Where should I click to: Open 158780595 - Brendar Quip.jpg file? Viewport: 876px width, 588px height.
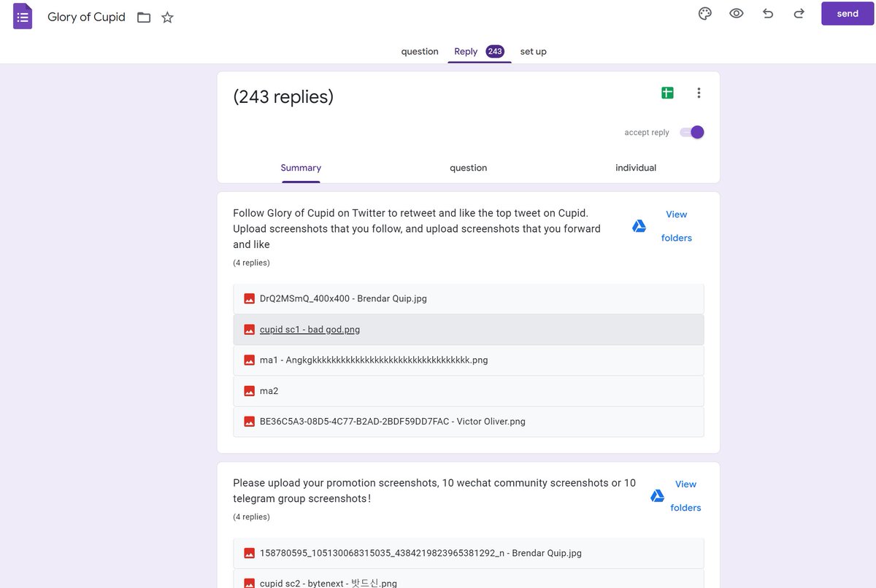coord(469,553)
